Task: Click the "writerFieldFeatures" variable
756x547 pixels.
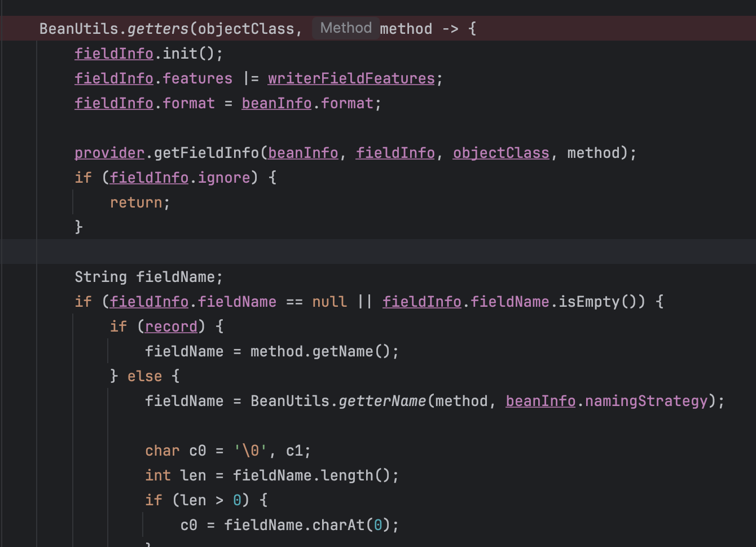Action: click(x=351, y=78)
